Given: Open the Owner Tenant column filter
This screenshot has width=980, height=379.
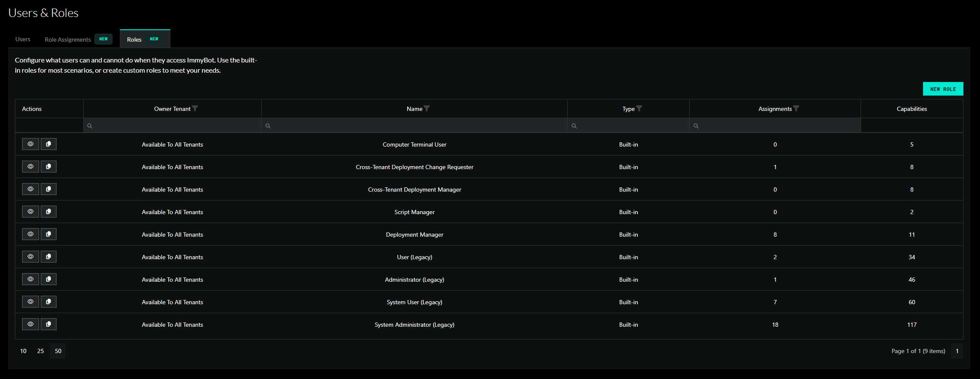Looking at the screenshot, I should (x=195, y=109).
